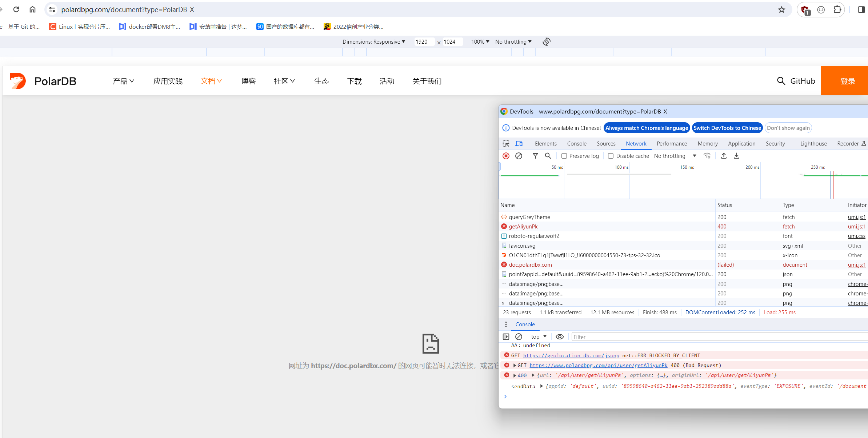The height and width of the screenshot is (438, 868).
Task: Open the Lighthouse tab
Action: 813,144
